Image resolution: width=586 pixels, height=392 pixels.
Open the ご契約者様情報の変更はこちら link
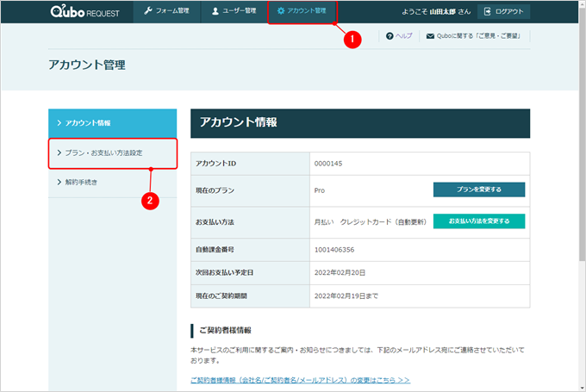[300, 380]
